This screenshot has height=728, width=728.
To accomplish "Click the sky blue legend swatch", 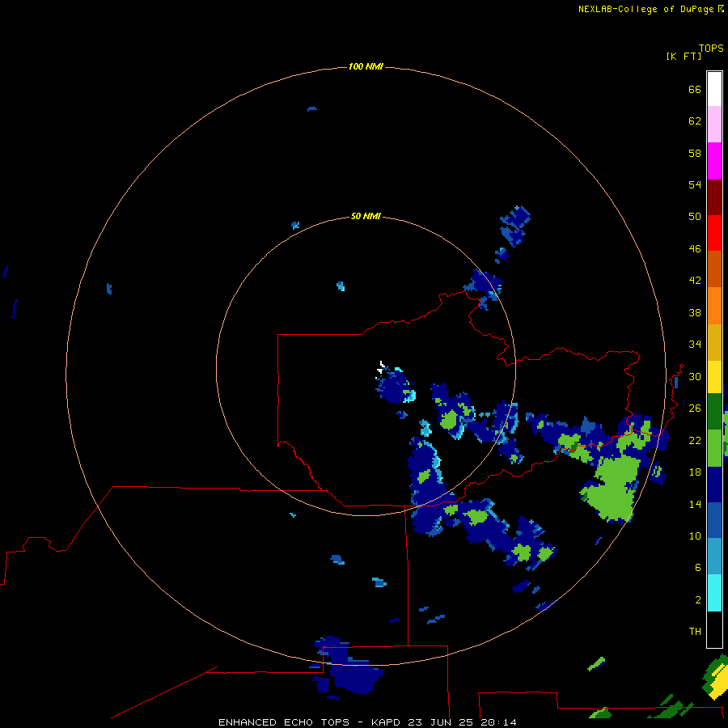I will point(714,557).
